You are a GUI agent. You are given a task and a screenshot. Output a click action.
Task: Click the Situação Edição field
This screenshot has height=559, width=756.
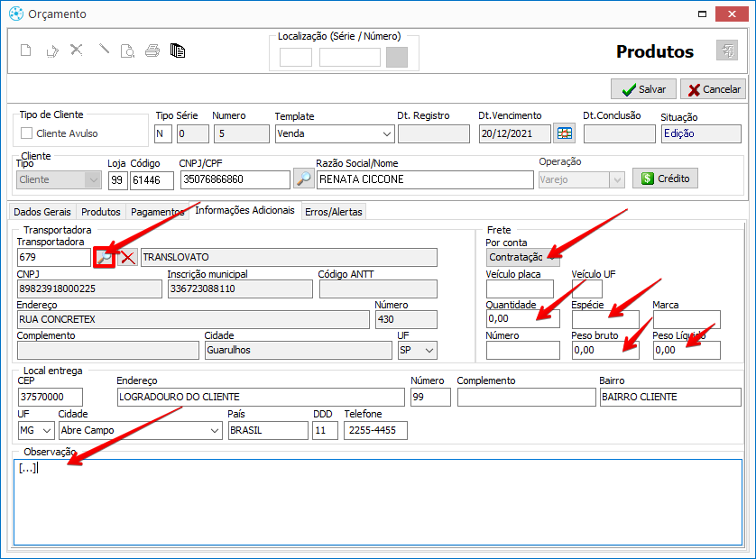(701, 134)
